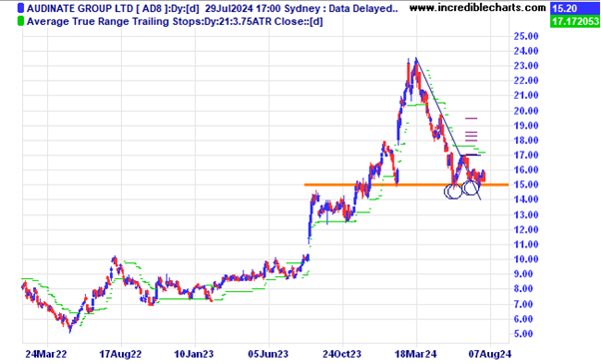Click the 18.00 price axis label
Screen dimensions: 601x364
pyautogui.click(x=526, y=141)
